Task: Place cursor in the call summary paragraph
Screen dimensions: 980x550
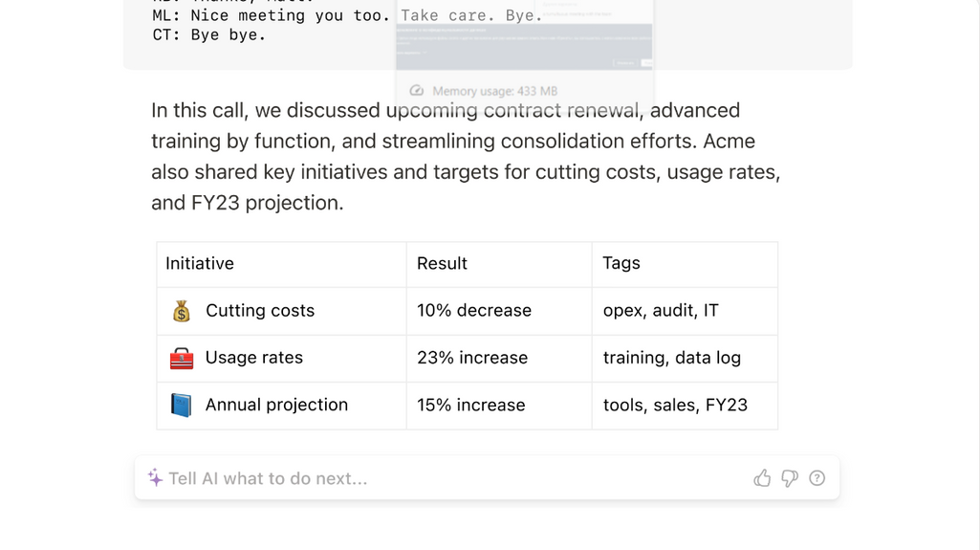Action: click(466, 156)
